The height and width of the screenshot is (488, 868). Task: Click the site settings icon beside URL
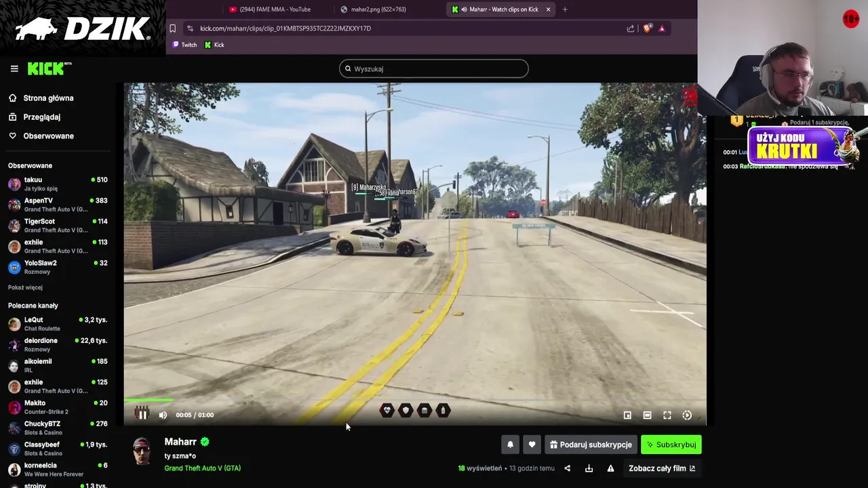[190, 28]
